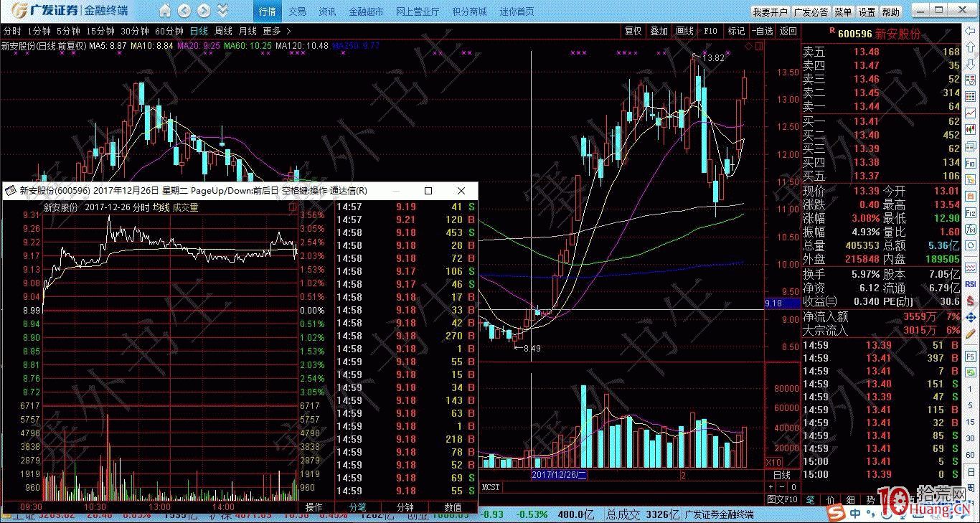Open the 帮助 menu
980x523 pixels.
(890, 12)
